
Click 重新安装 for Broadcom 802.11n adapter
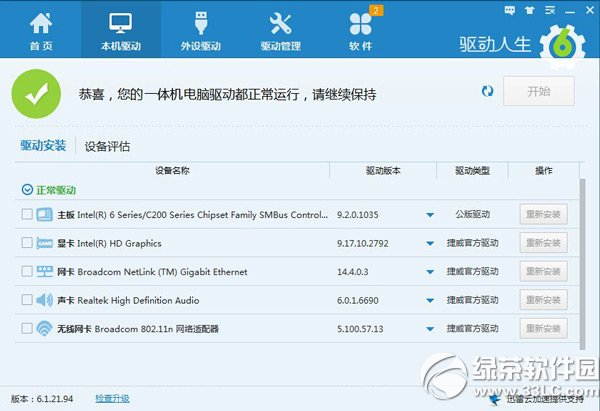[543, 328]
